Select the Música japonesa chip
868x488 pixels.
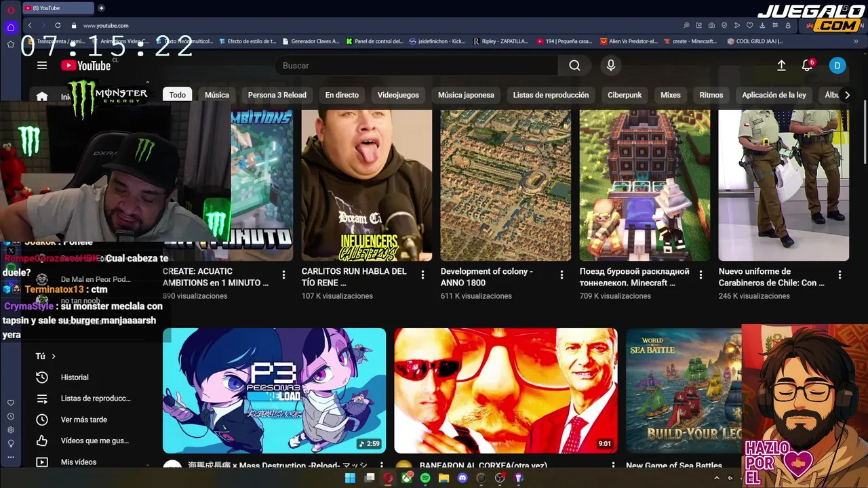pos(466,95)
